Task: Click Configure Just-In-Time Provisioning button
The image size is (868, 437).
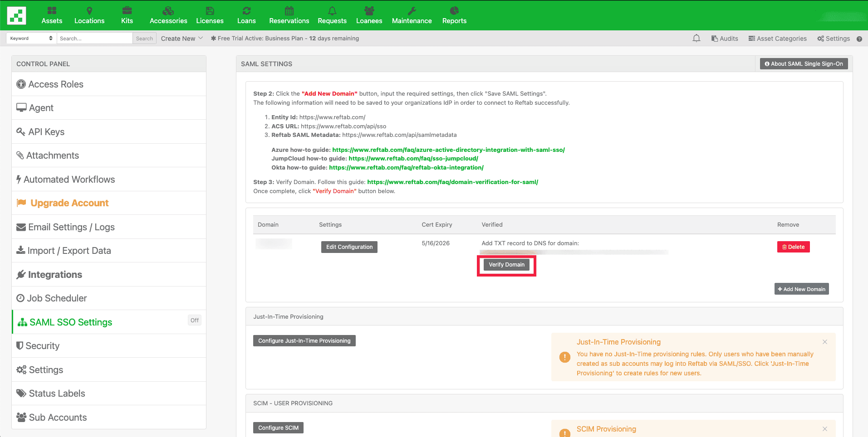Action: coord(304,341)
